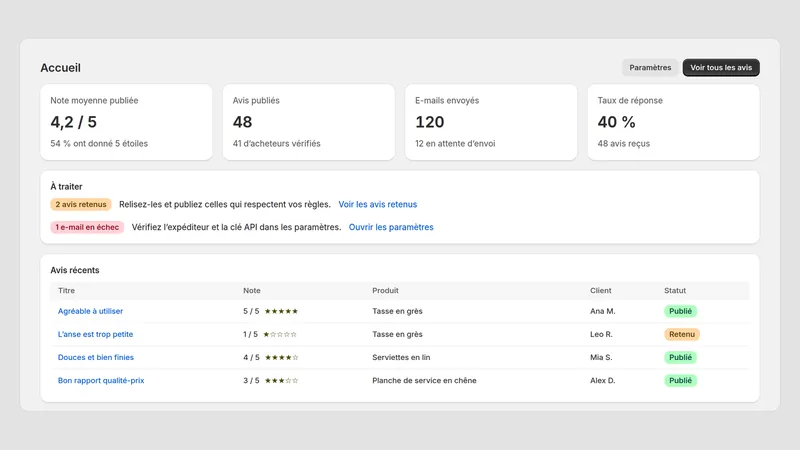Click the 4,2 / 5 average value

73,122
